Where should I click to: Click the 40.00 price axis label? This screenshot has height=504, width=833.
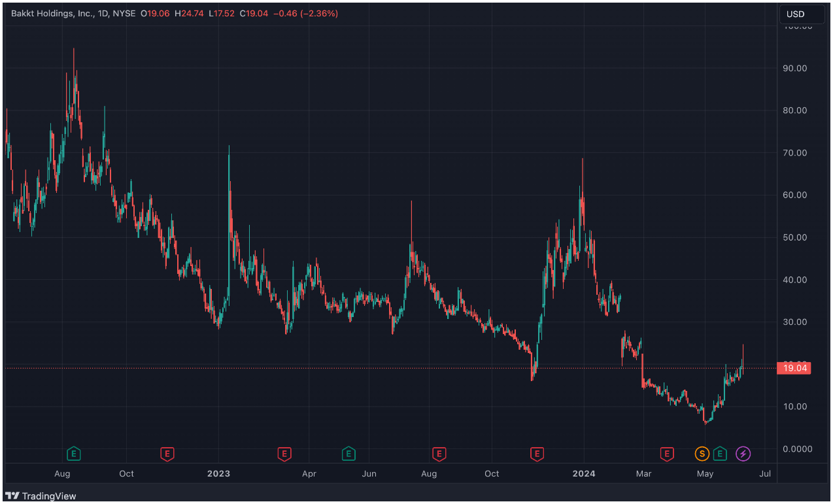pos(796,280)
